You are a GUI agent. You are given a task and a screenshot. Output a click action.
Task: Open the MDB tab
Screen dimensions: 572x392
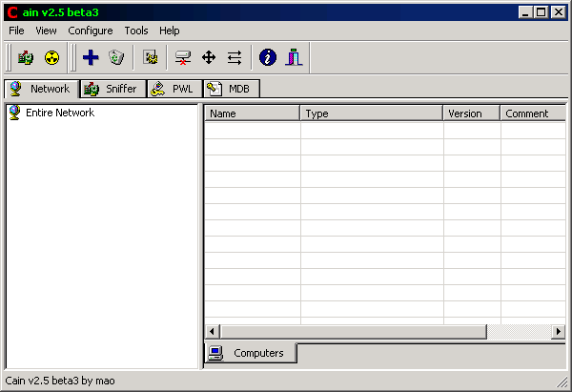click(230, 89)
